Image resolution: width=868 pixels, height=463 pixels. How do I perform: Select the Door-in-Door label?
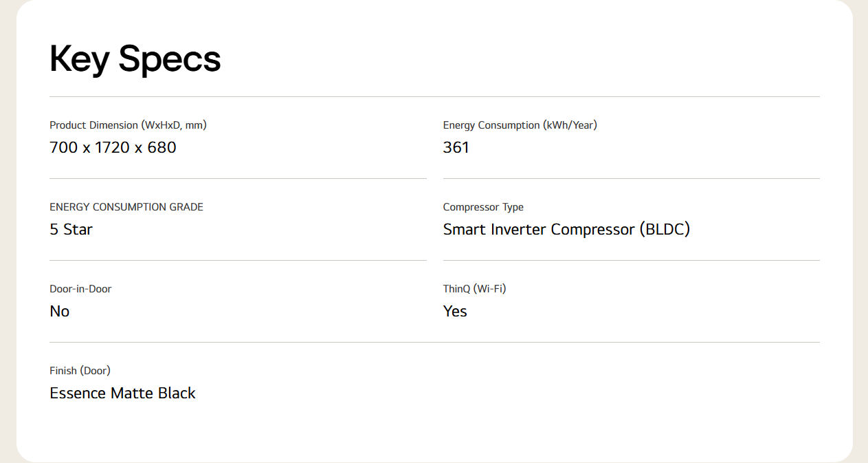(80, 289)
